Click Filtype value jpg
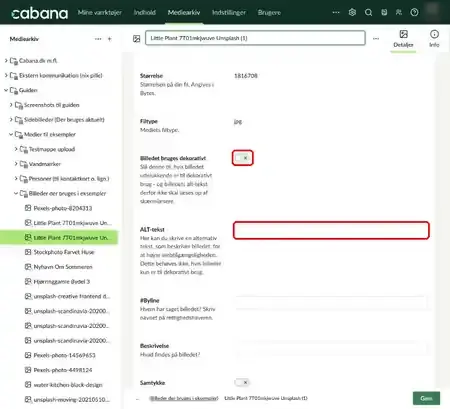 pyautogui.click(x=238, y=122)
